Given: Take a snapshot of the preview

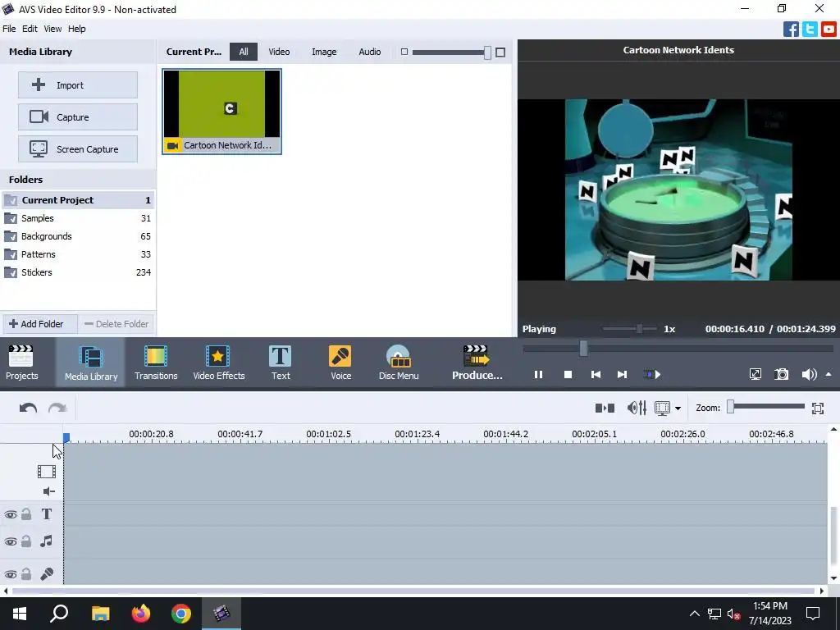Looking at the screenshot, I should click(782, 374).
